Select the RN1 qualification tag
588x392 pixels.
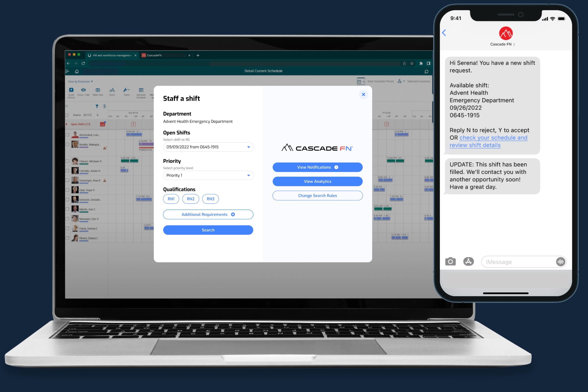point(171,199)
